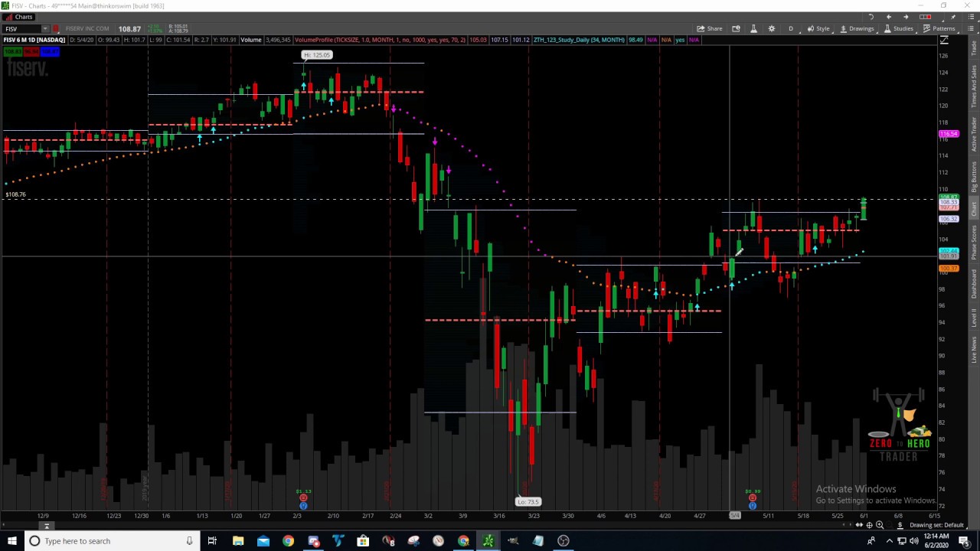Click the back arrow navigation icon
The width and height of the screenshot is (980, 551).
pos(888,17)
